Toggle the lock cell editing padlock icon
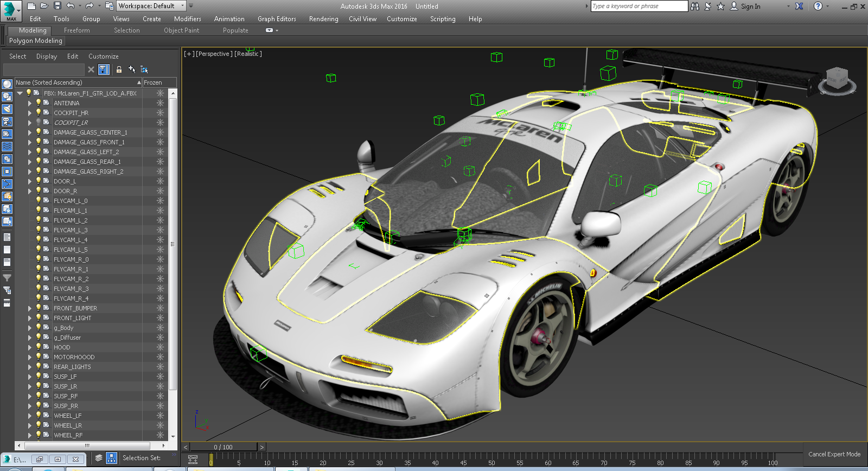 [119, 69]
